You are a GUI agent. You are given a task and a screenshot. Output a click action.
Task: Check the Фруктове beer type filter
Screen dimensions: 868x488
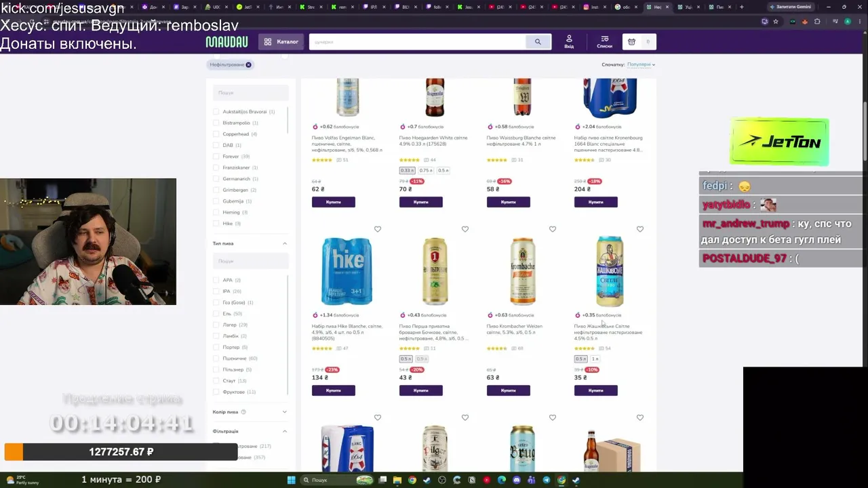pyautogui.click(x=216, y=392)
